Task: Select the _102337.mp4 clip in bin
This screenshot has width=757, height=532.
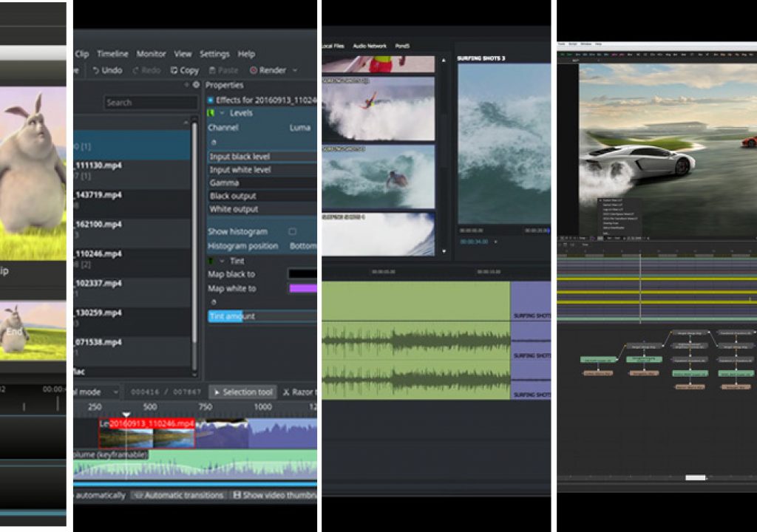Action: pos(132,288)
